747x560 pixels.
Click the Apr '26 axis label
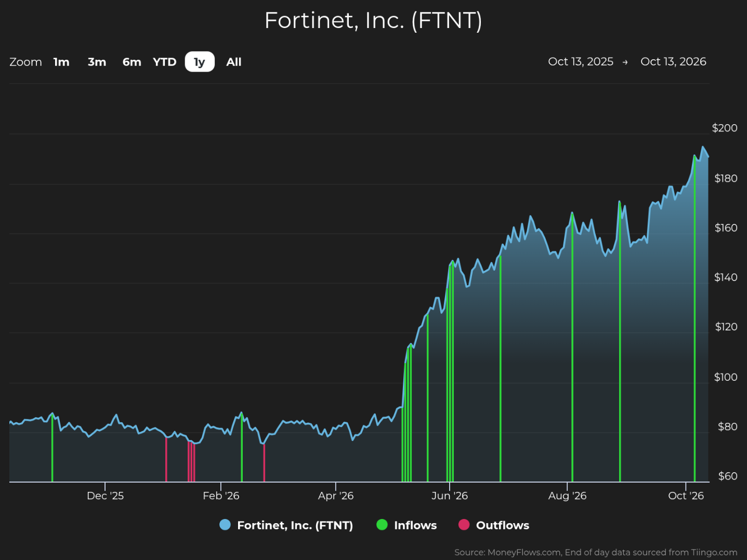(x=336, y=496)
